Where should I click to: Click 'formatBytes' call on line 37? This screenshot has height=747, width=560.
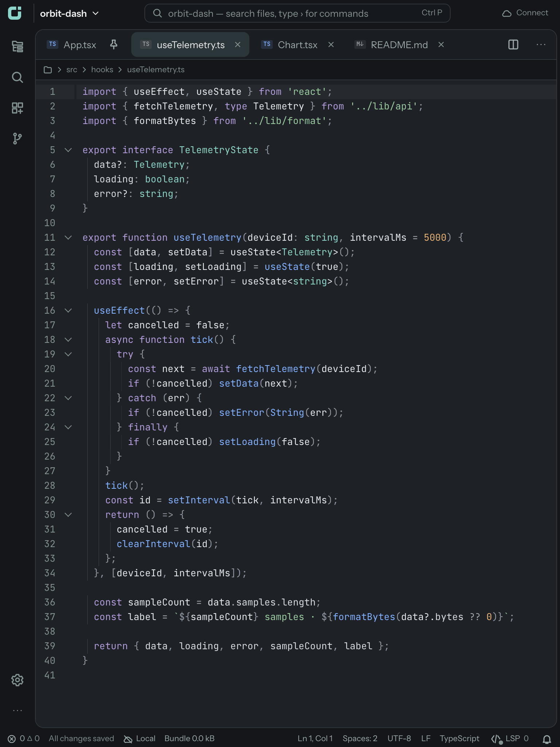click(x=364, y=617)
